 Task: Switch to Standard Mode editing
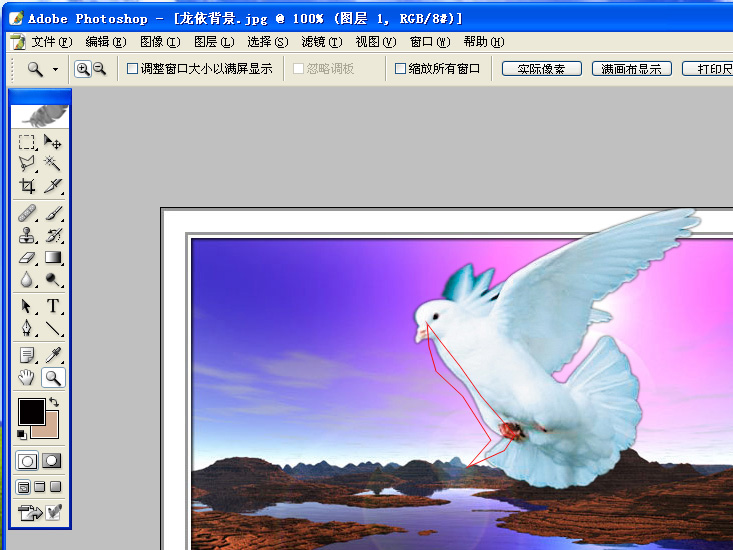(x=27, y=461)
